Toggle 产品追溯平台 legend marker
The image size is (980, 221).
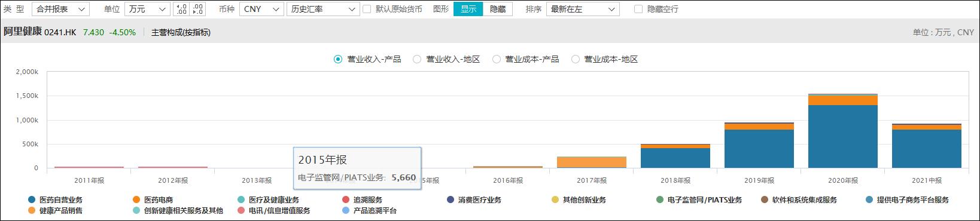pyautogui.click(x=346, y=211)
